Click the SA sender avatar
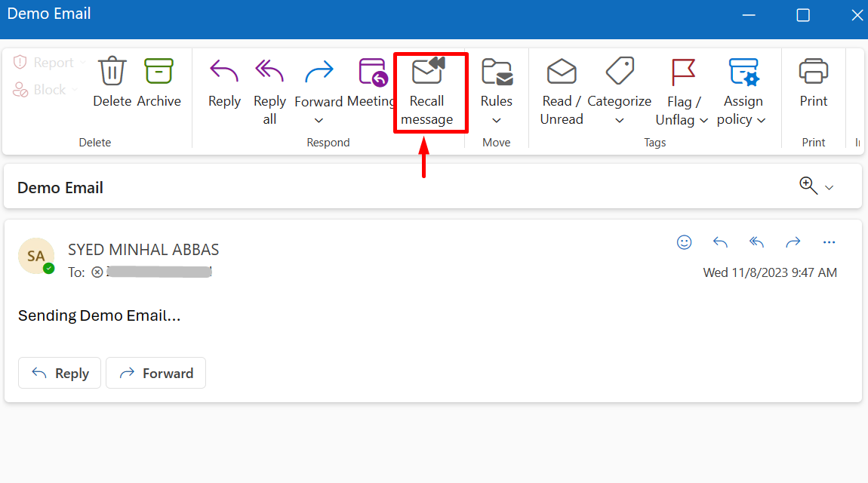Viewport: 868px width, 483px height. pyautogui.click(x=36, y=256)
